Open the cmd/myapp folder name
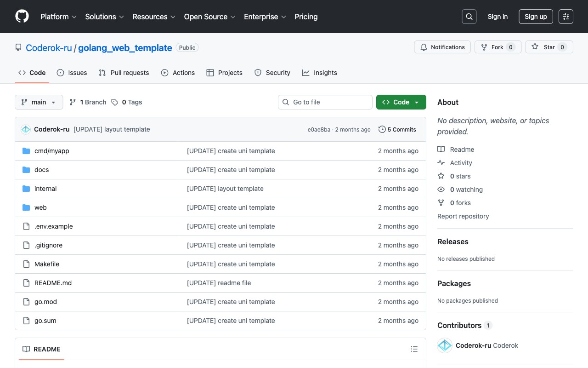This screenshot has width=588, height=368. [52, 151]
